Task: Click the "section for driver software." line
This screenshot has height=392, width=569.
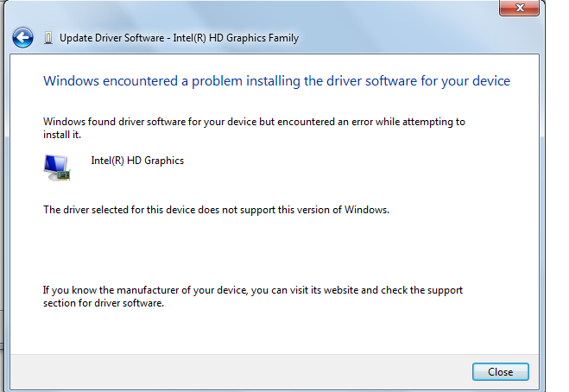Action: pyautogui.click(x=103, y=303)
